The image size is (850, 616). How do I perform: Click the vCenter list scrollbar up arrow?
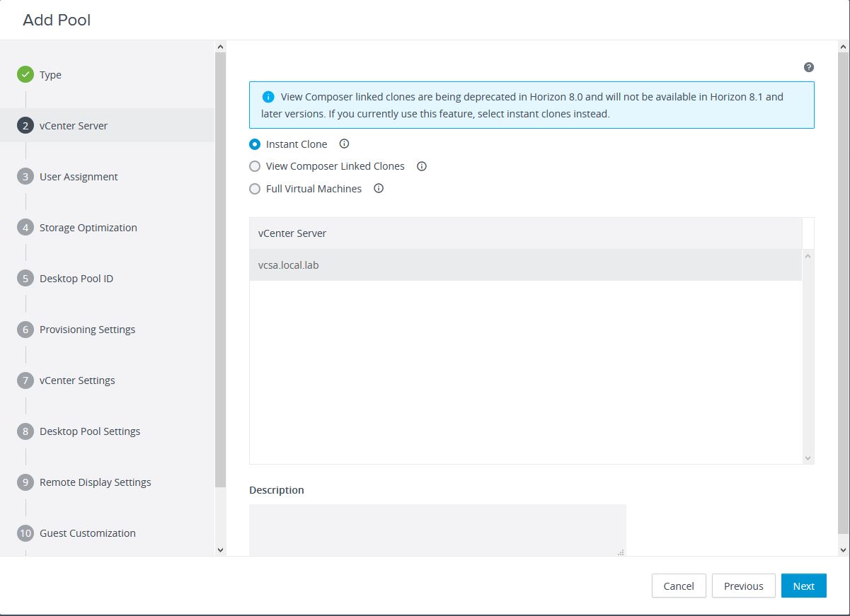808,256
